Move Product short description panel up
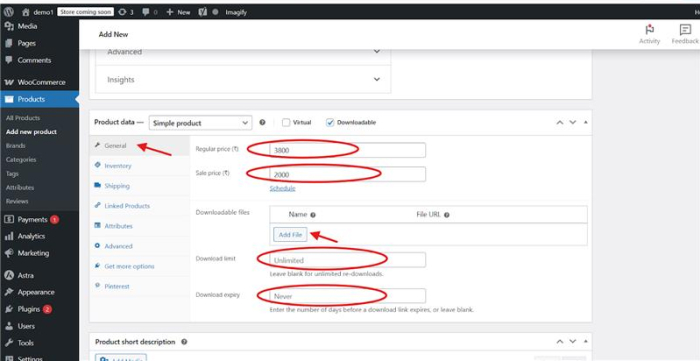Image resolution: width=700 pixels, height=361 pixels. coord(560,342)
